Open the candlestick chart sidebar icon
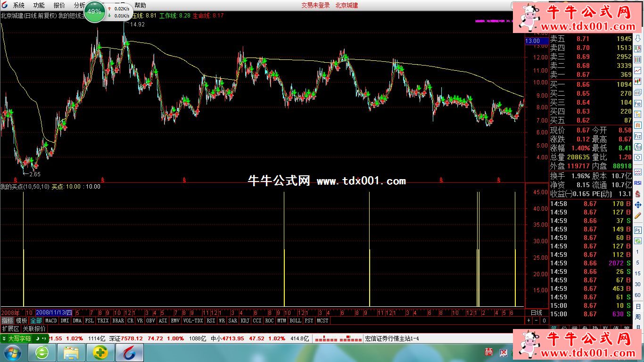The image size is (644, 362). pos(638,81)
